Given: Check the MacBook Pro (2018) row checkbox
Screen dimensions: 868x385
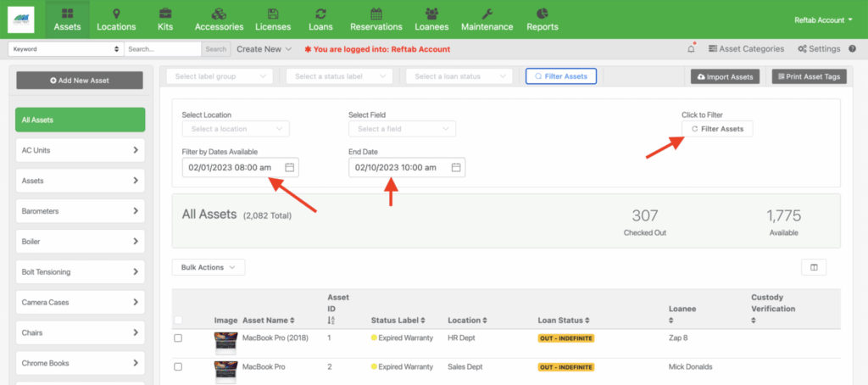Looking at the screenshot, I should (178, 338).
